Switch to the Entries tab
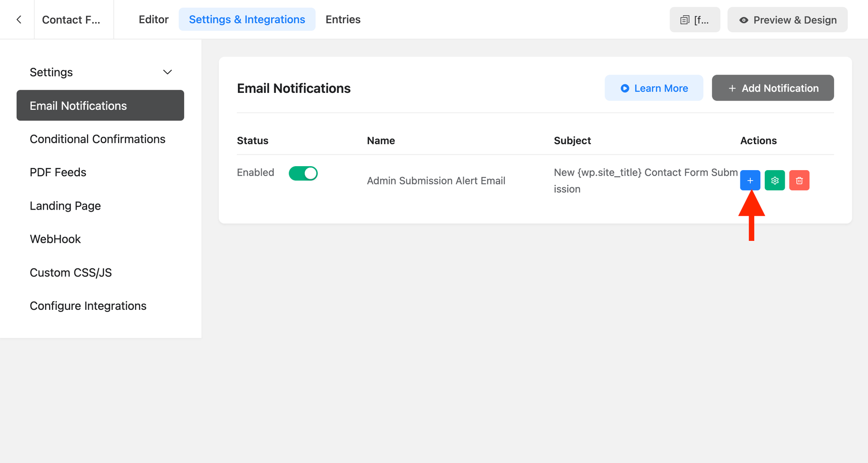The height and width of the screenshot is (463, 868). 343,19
